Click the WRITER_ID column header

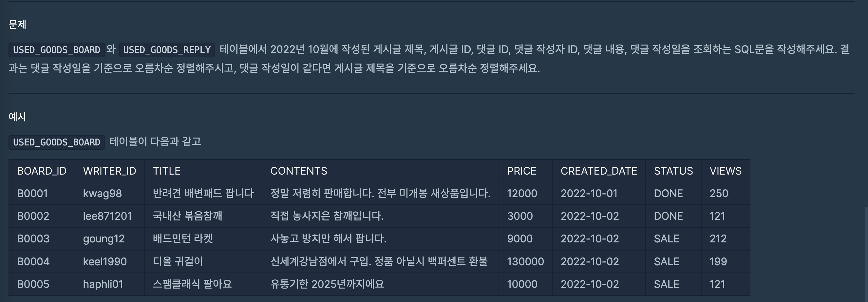(109, 171)
